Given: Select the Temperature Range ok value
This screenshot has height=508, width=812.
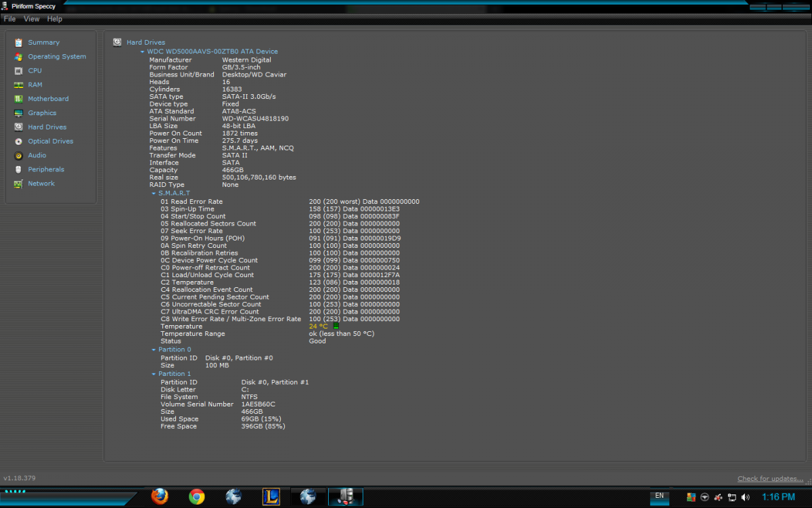Looking at the screenshot, I should coord(341,334).
